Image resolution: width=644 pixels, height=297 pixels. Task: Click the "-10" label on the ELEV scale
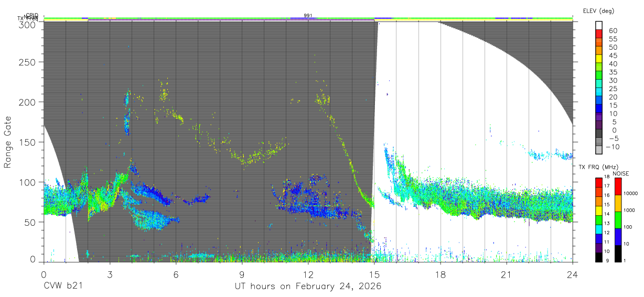(613, 147)
